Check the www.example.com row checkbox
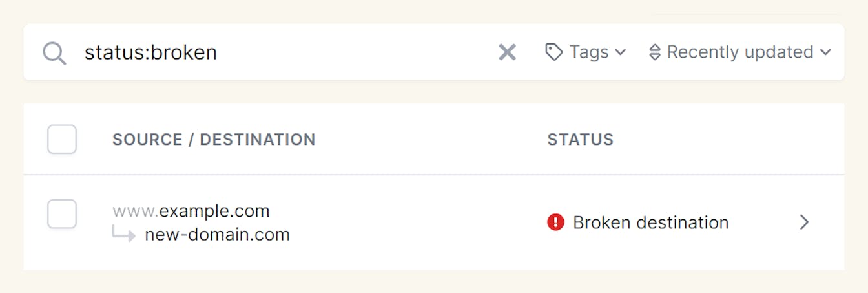The image size is (868, 293). click(x=62, y=214)
